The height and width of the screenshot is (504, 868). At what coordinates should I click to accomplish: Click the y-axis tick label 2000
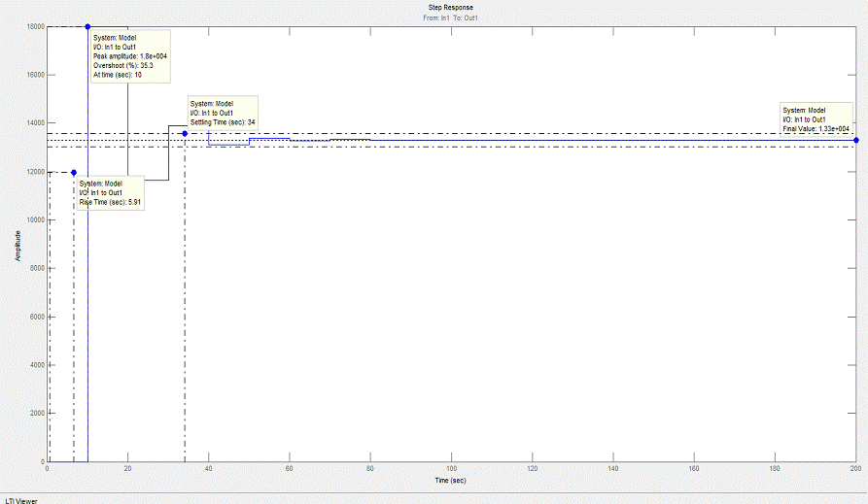tap(36, 414)
